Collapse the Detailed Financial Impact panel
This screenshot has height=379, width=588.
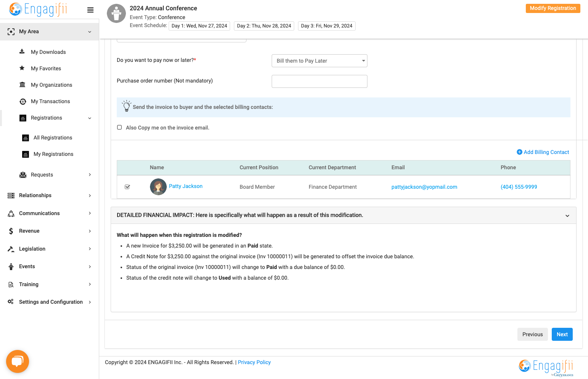pos(567,215)
